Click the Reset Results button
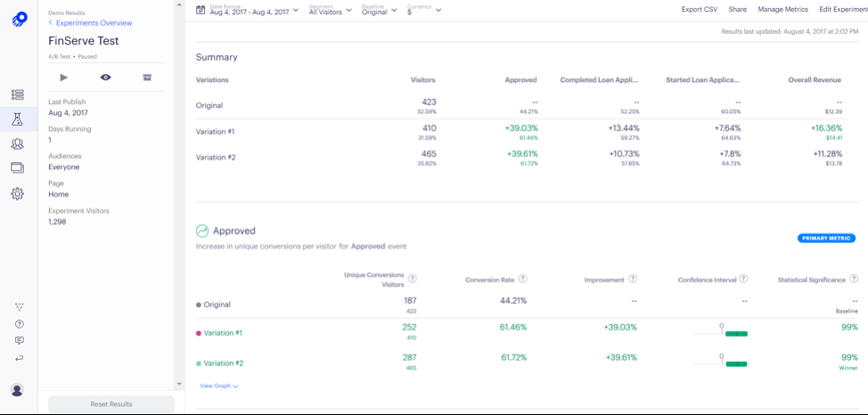This screenshot has height=415, width=868. [111, 404]
